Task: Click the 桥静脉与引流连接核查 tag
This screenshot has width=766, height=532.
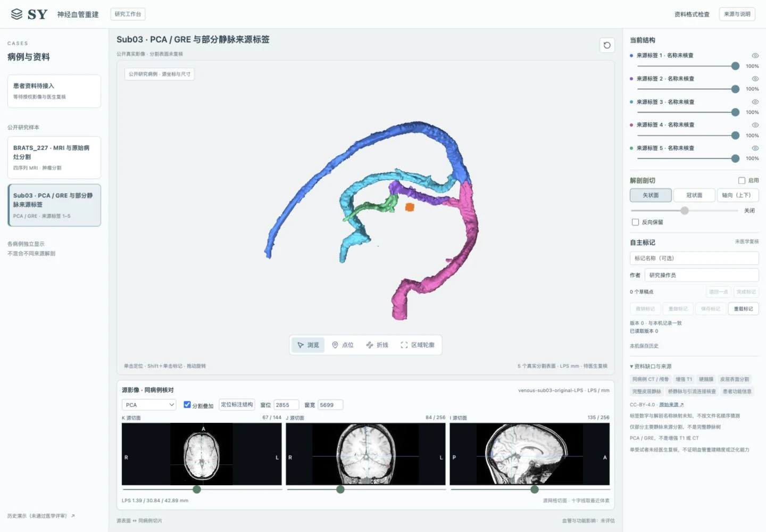Action: [692, 392]
